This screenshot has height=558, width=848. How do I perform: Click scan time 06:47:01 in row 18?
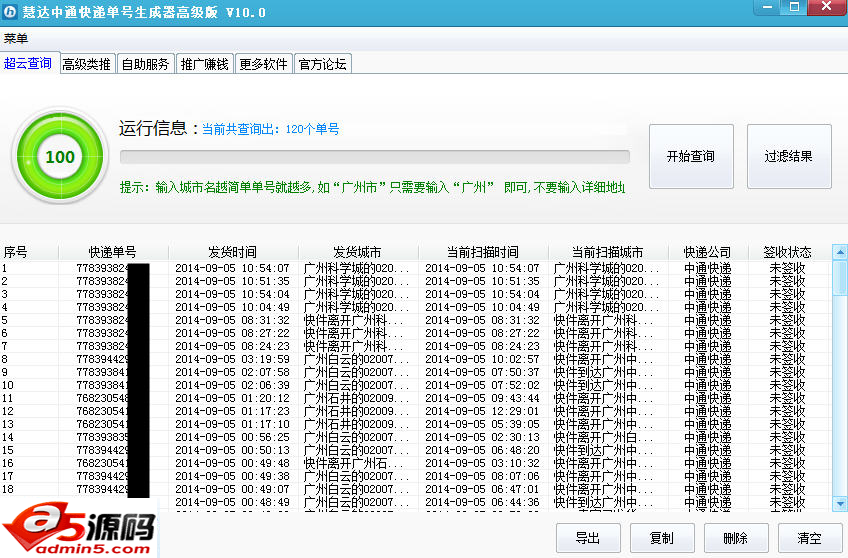(x=482, y=489)
